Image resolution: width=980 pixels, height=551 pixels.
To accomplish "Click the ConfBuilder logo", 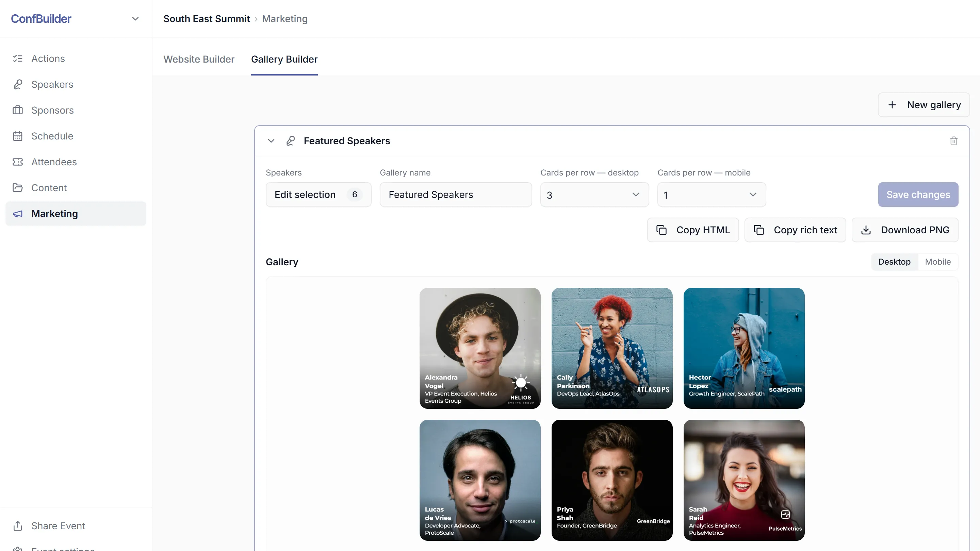I will coord(41,19).
